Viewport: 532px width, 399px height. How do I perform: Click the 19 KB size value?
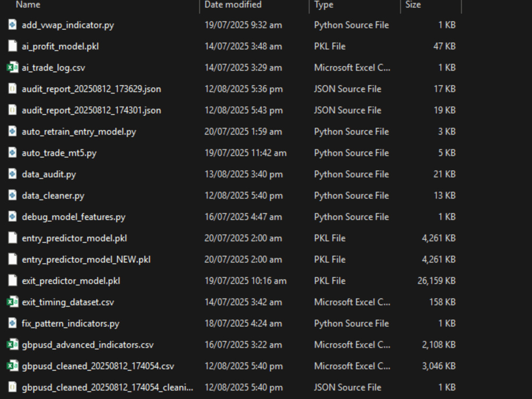445,111
